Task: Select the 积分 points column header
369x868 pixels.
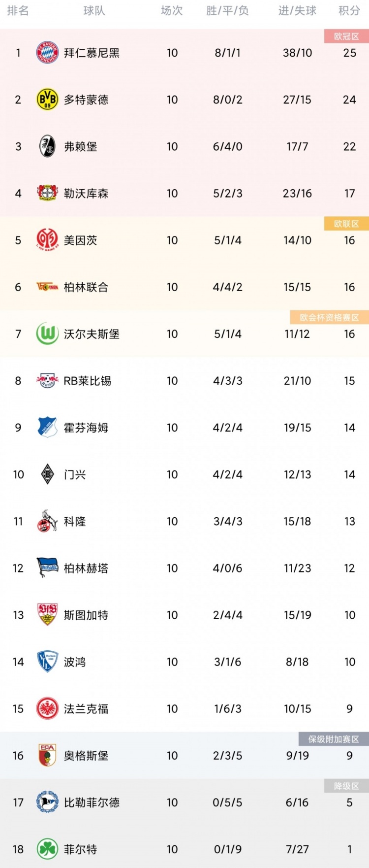Action: (349, 11)
